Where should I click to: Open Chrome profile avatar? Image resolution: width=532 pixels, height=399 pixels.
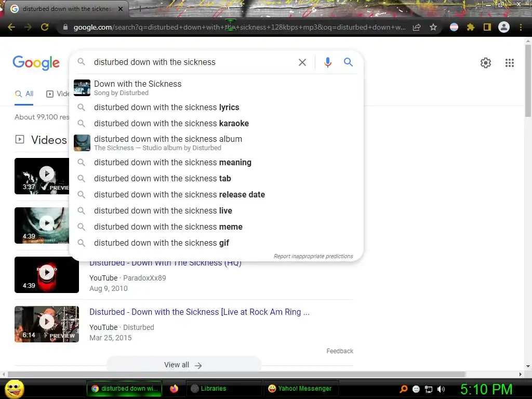(x=504, y=27)
